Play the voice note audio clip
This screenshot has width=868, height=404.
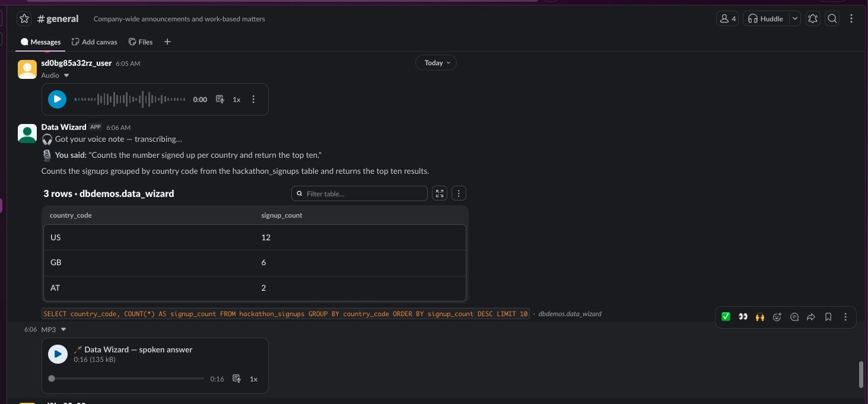57,99
